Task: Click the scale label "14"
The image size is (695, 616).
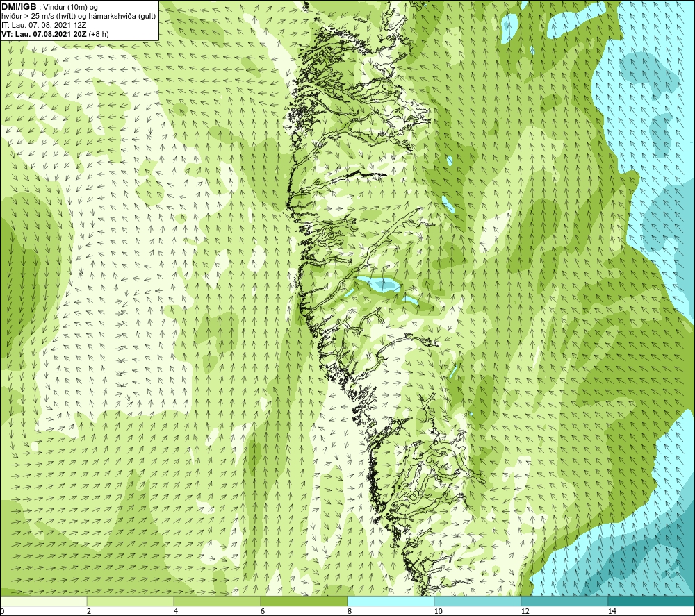Action: [x=612, y=611]
